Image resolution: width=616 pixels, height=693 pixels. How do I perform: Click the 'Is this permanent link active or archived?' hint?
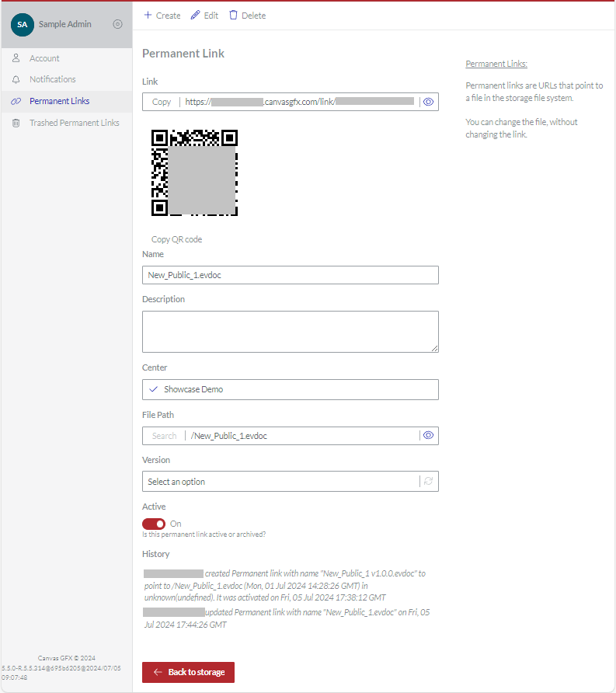[204, 535]
